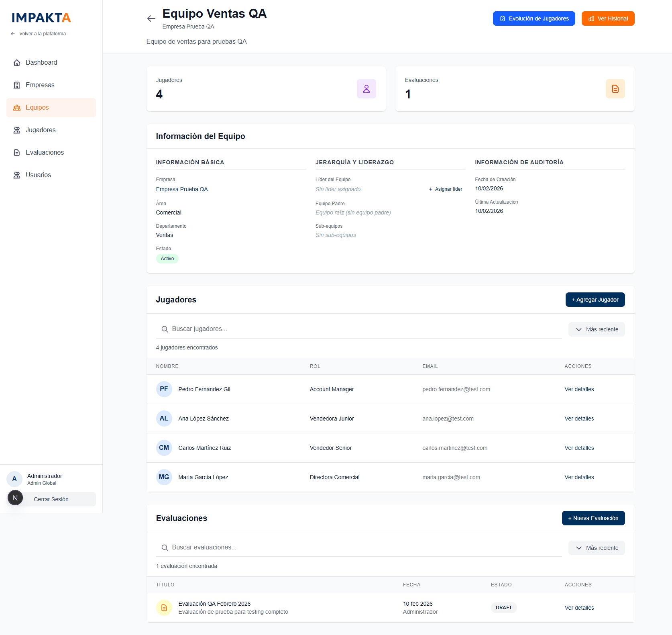
Task: Open Ver Historial
Action: (608, 18)
